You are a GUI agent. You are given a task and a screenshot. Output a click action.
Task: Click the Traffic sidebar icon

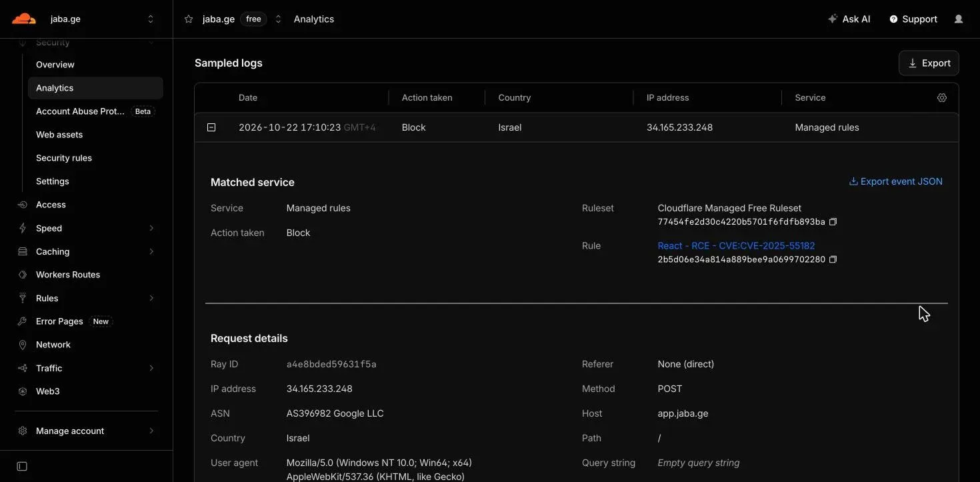click(x=23, y=368)
